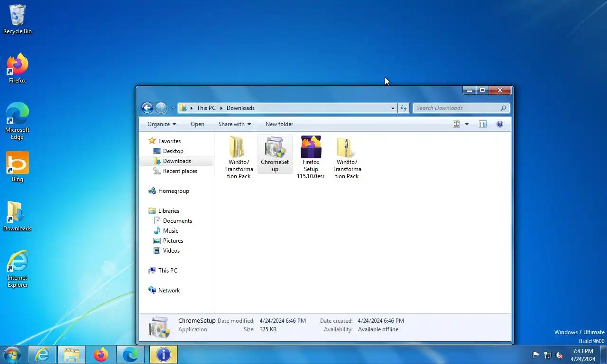Select the Bing desktop shortcut
607x364 pixels.
(x=18, y=167)
